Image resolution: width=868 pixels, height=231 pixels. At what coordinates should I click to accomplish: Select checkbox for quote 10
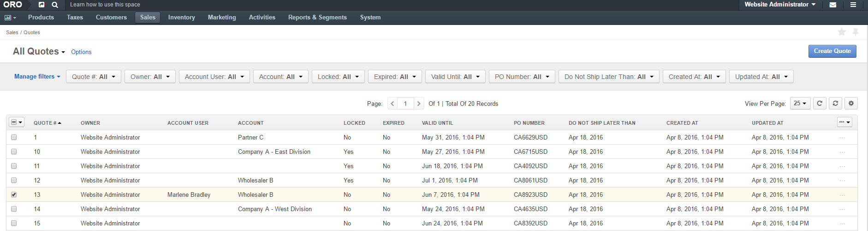click(x=14, y=152)
